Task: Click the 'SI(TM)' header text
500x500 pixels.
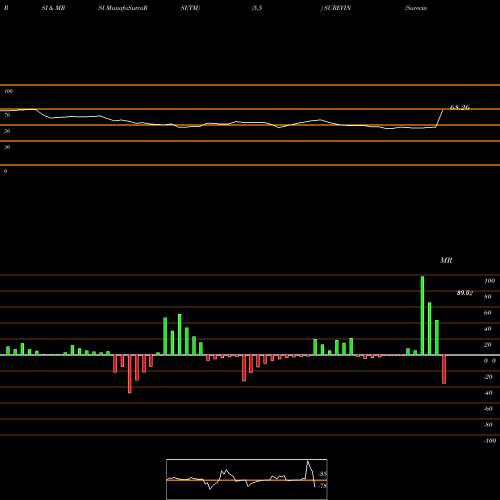Action: click(190, 8)
